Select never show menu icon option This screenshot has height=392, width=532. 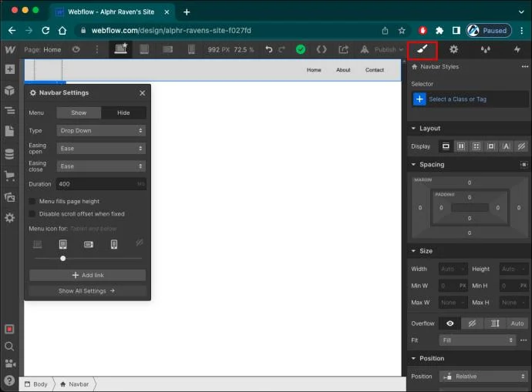[140, 243]
